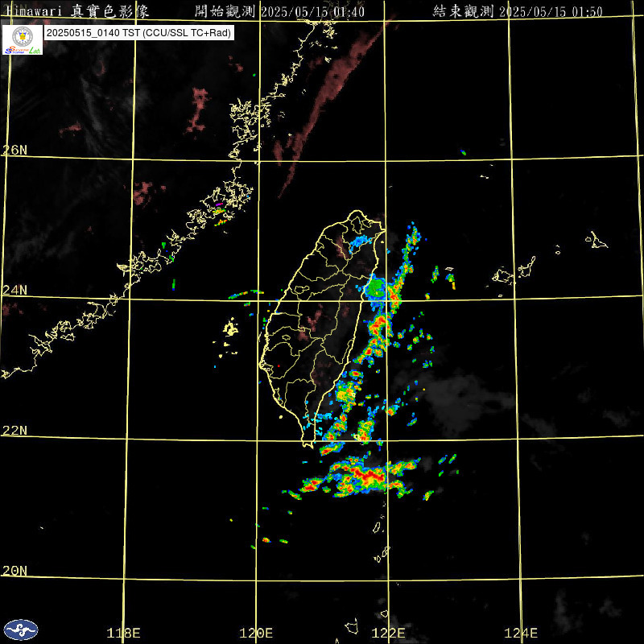This screenshot has height=644, width=644.
Task: Select the 20250515_0140 TST timestamp label
Action: [138, 33]
